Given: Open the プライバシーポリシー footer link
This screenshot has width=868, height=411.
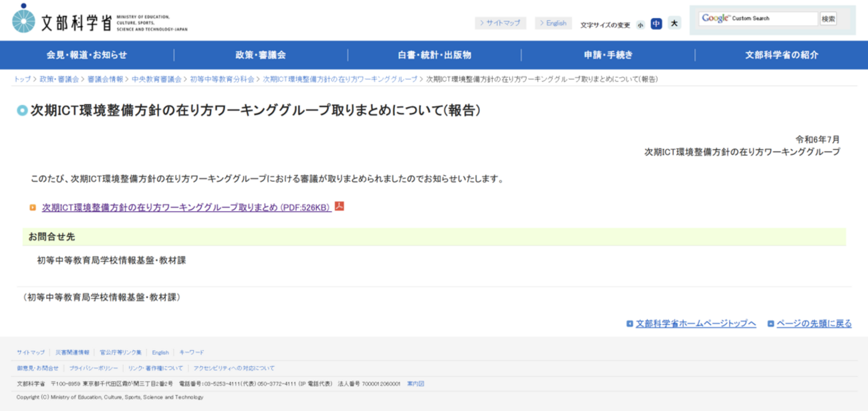Looking at the screenshot, I should pyautogui.click(x=94, y=368).
